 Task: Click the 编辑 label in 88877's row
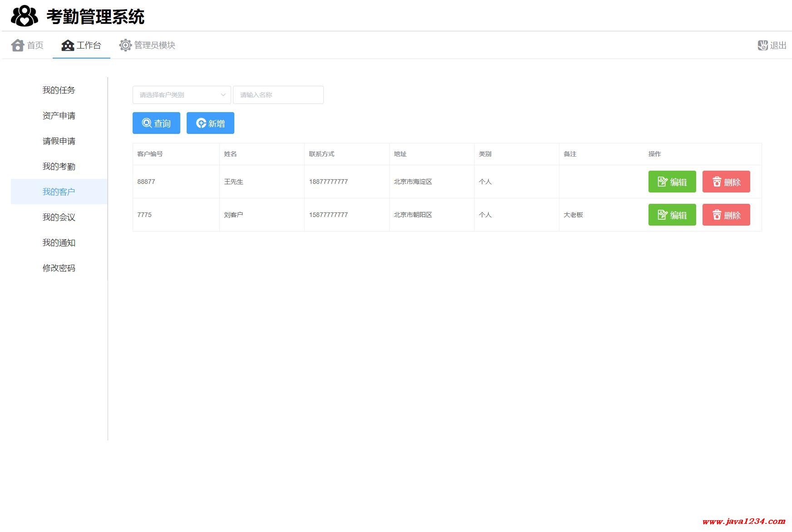(678, 182)
